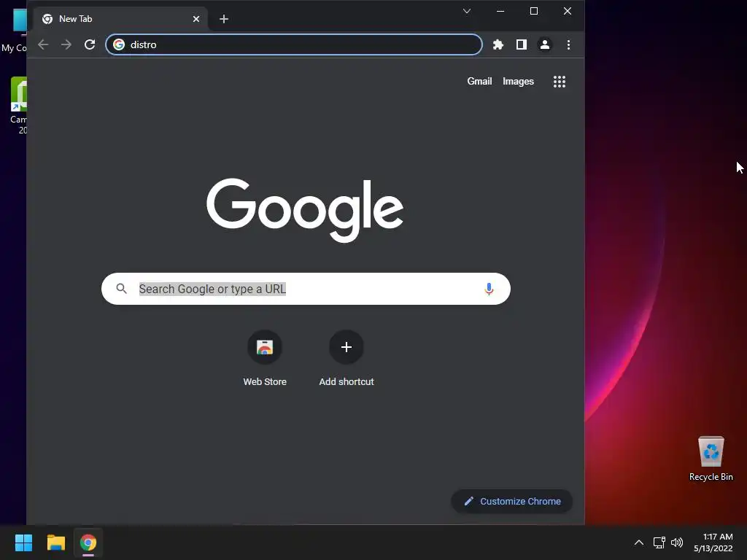Open the Google apps grid

pos(560,82)
